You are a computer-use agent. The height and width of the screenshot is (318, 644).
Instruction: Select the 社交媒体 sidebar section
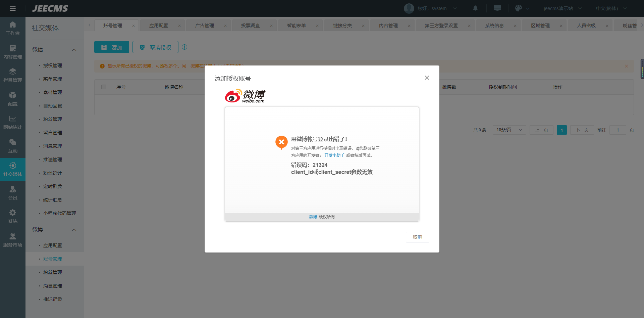point(13,170)
